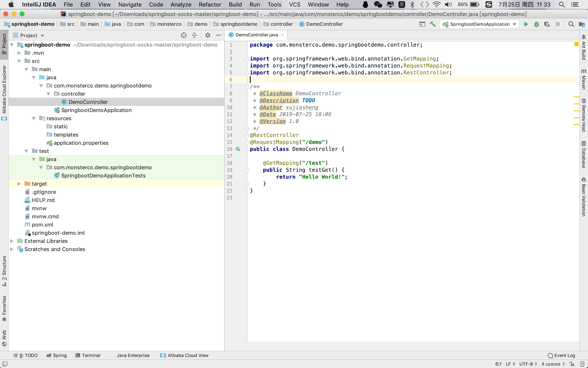Toggle fold of imports at line 3
Image resolution: width=588 pixels, height=368 pixels.
pyautogui.click(x=247, y=59)
